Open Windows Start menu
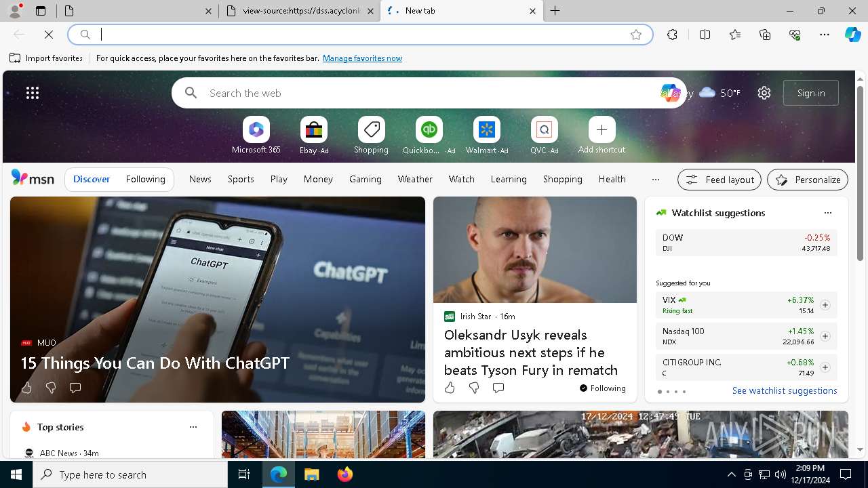The width and height of the screenshot is (868, 488). click(x=16, y=474)
